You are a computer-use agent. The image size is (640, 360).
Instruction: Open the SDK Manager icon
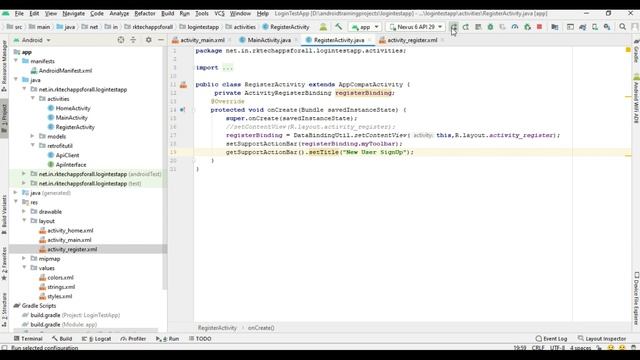point(607,27)
